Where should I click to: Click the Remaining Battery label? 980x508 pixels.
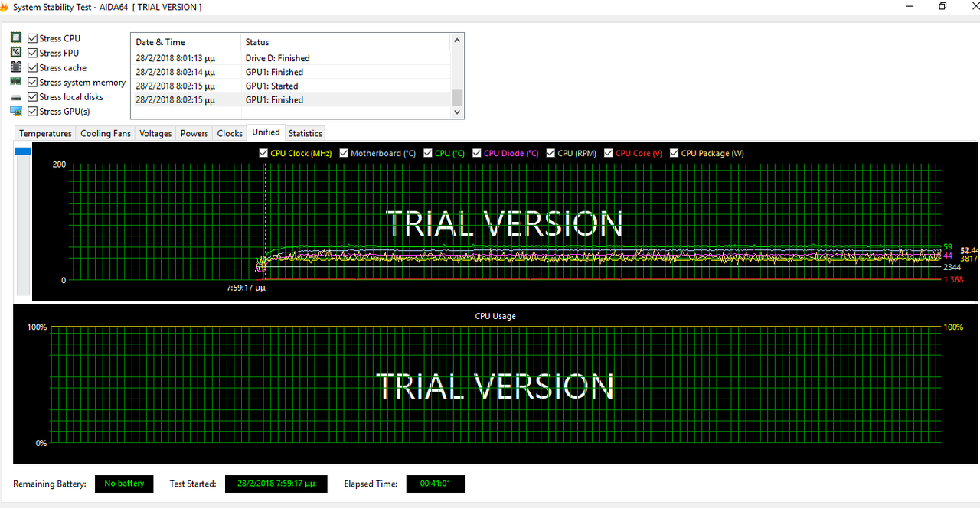pos(50,484)
